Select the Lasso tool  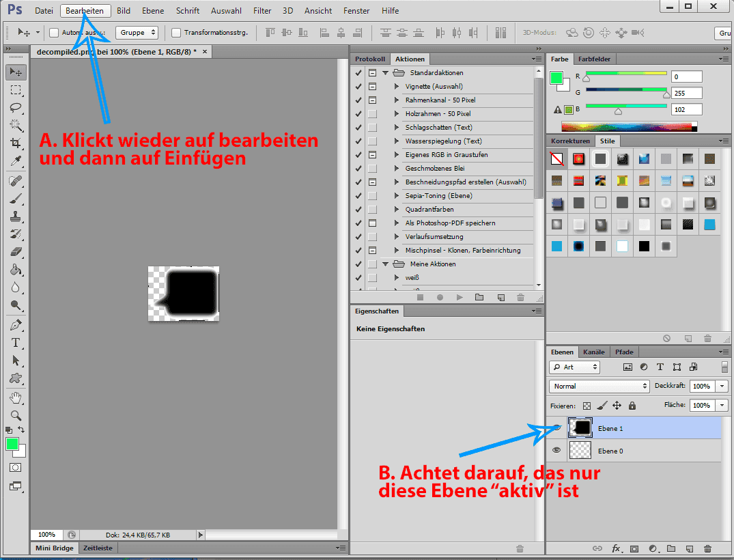coord(16,108)
